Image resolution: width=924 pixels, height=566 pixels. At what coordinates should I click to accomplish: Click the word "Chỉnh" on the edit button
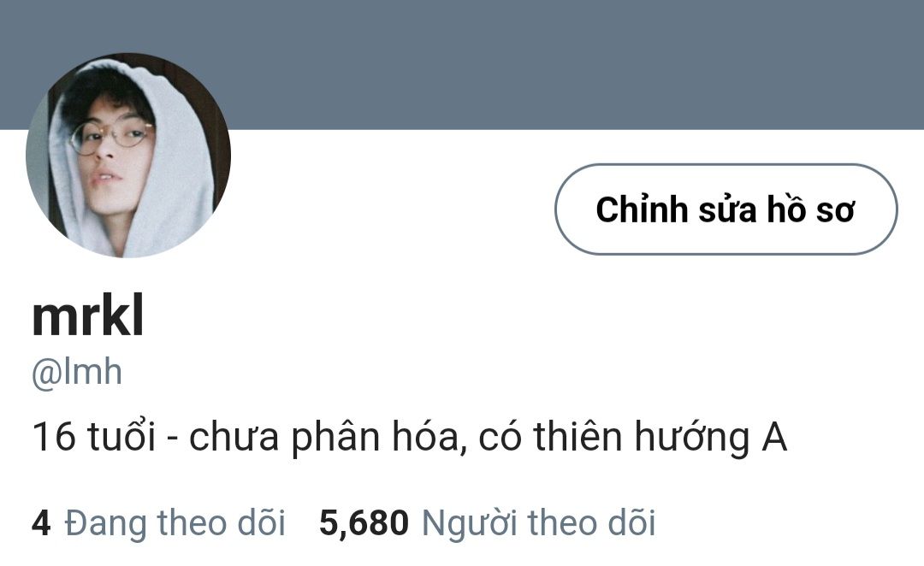[x=642, y=209]
